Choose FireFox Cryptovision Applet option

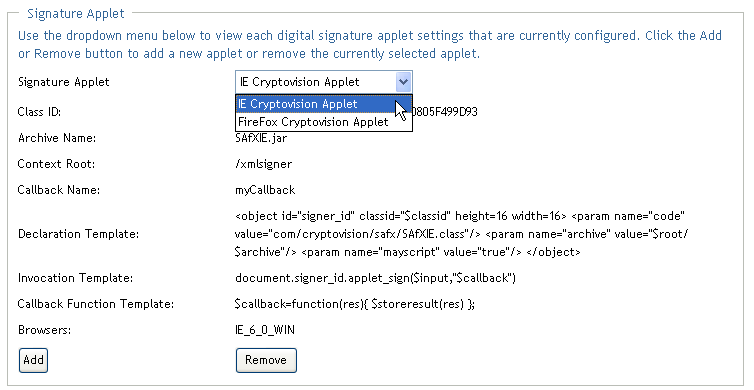point(324,122)
